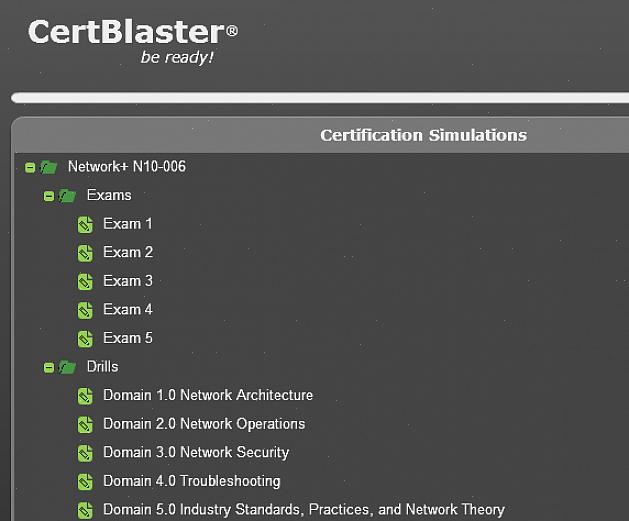Click the Domain 1.0 drill icon
Image resolution: width=629 pixels, height=521 pixels.
(85, 396)
